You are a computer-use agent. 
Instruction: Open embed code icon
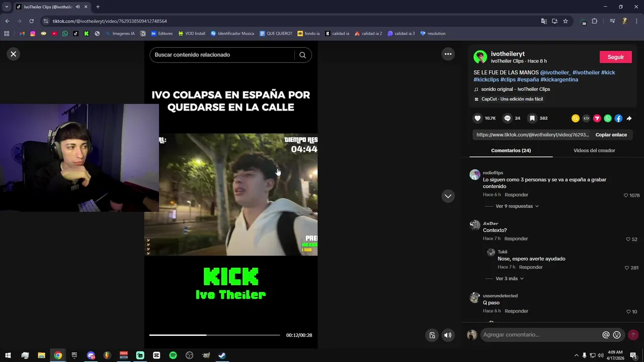[x=586, y=118]
